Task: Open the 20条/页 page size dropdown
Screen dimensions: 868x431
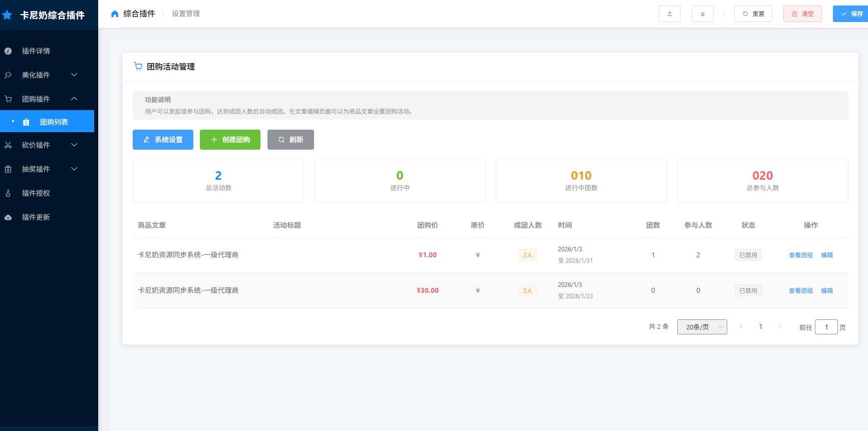Action: (x=702, y=327)
